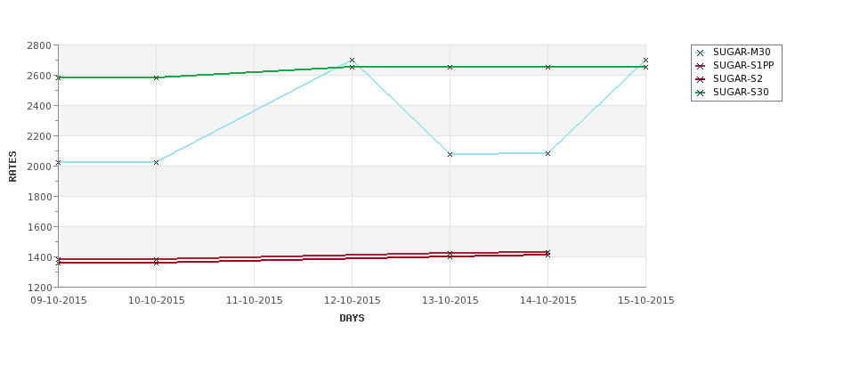Image resolution: width=868 pixels, height=382 pixels.
Task: Click the SUGAR-S30 legend marker icon
Action: (701, 93)
